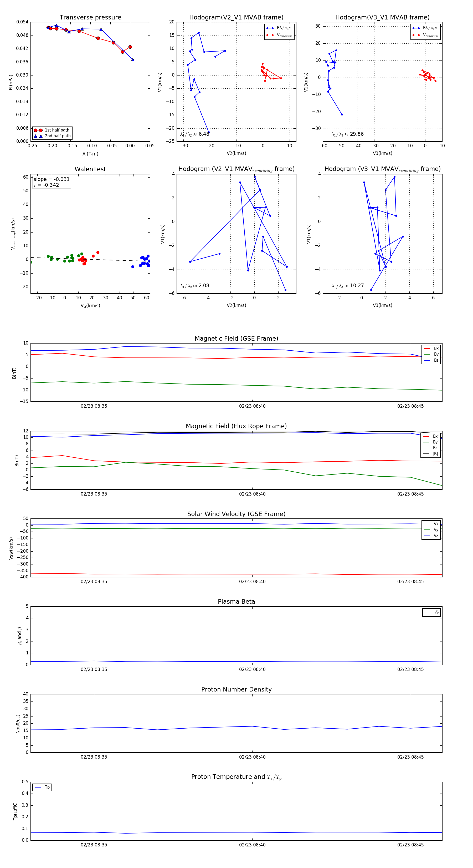
Task: Select the "Vz" entry in the velocity legend
Action: [x=431, y=536]
